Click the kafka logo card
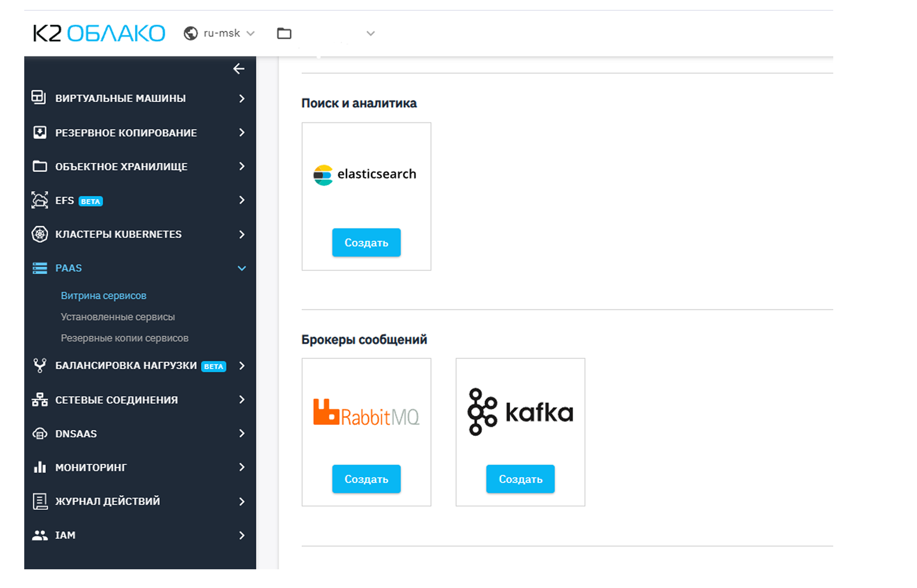This screenshot has width=917, height=588. [x=520, y=412]
